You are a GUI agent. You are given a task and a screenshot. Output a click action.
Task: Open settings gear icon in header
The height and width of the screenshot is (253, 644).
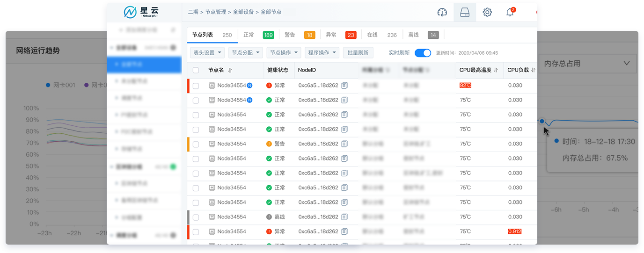(x=487, y=12)
